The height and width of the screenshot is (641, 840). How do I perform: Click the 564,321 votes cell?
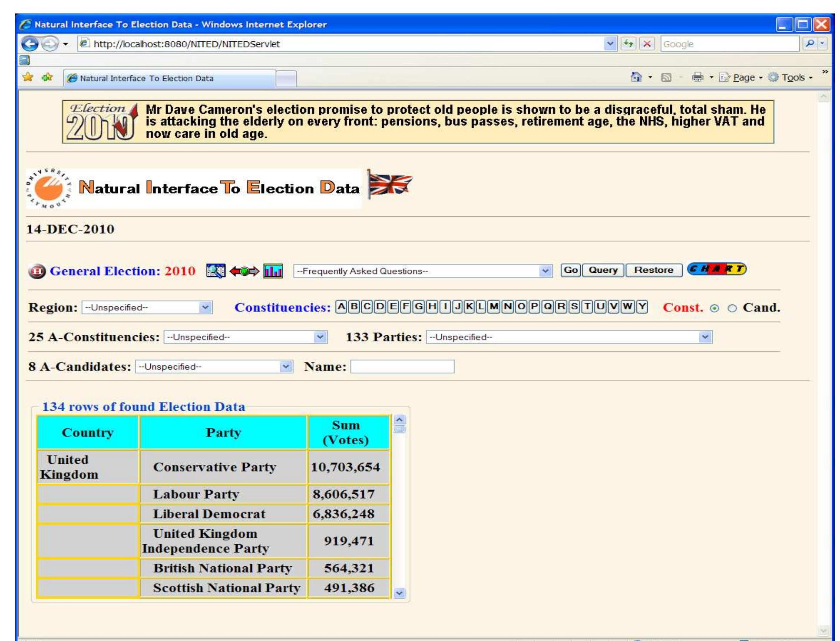point(349,568)
